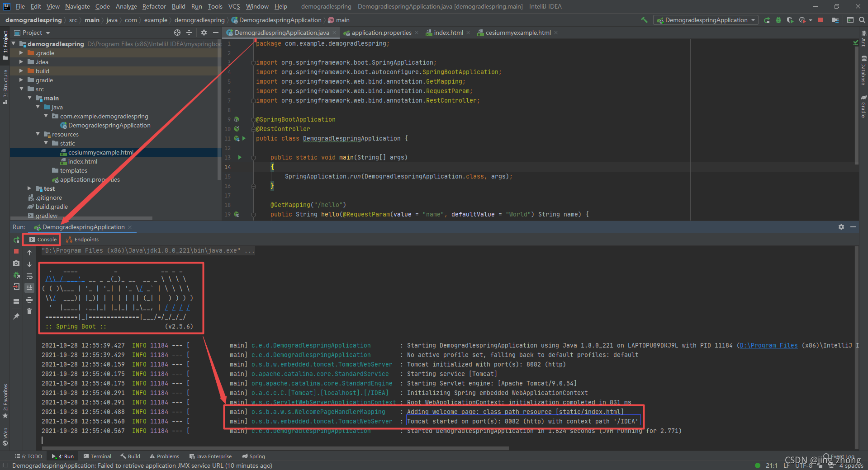
Task: Rerun DemogradlespringApplication from the top toolbar
Action: [767, 20]
